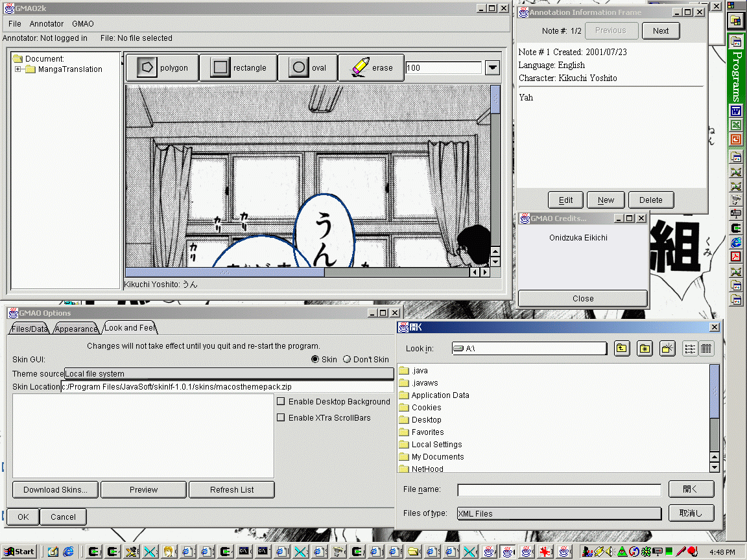Switch file dialog to details view
This screenshot has width=747, height=560.
point(706,349)
